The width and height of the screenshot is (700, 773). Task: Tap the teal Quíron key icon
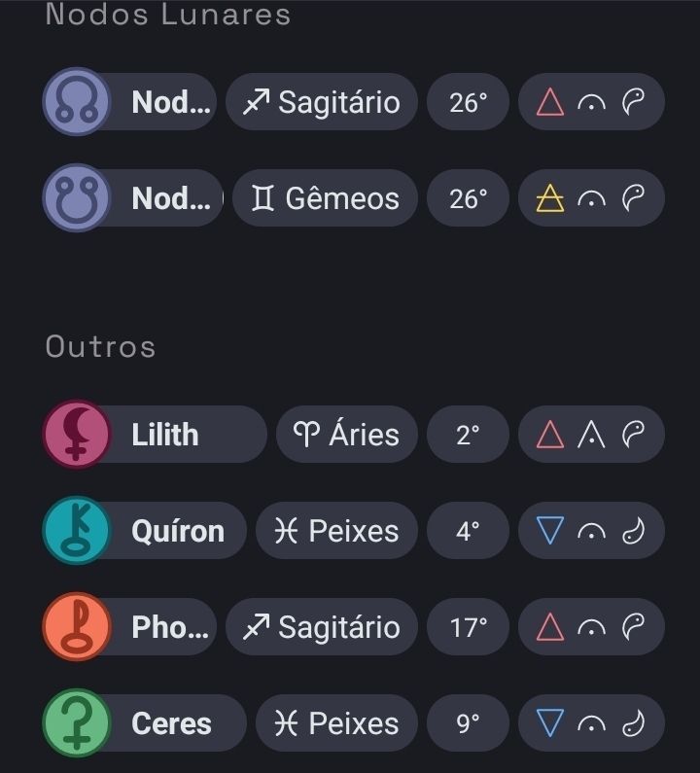[x=76, y=531]
